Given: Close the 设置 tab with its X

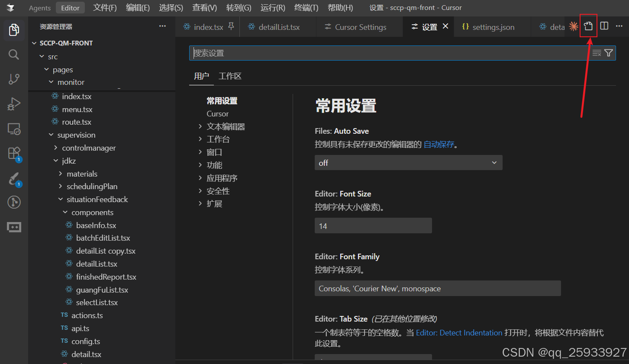Looking at the screenshot, I should click(x=445, y=26).
